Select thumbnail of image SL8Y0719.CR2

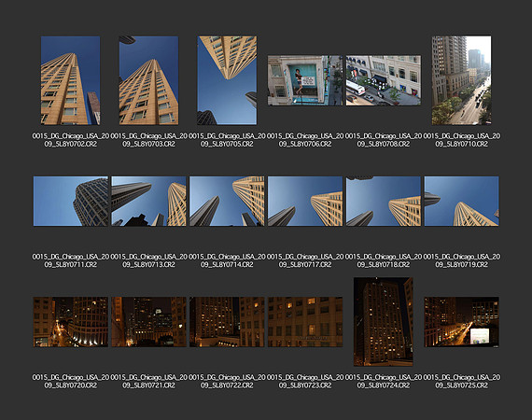(x=461, y=202)
